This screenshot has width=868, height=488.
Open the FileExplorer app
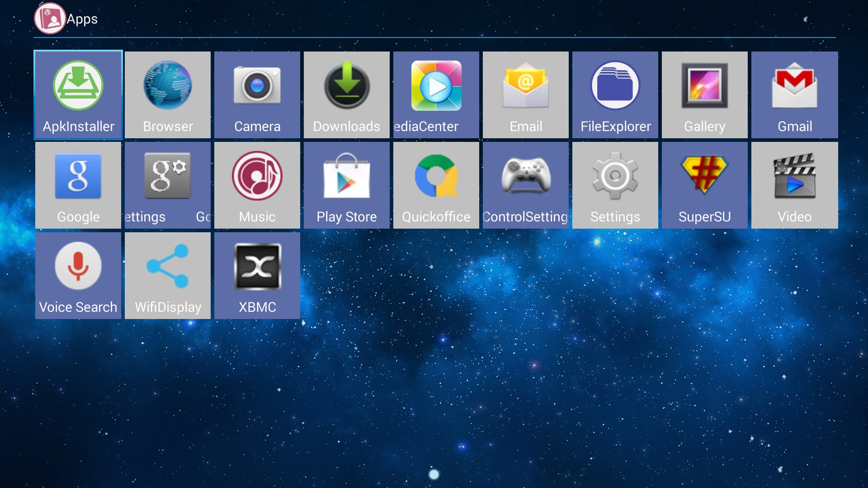pos(615,95)
